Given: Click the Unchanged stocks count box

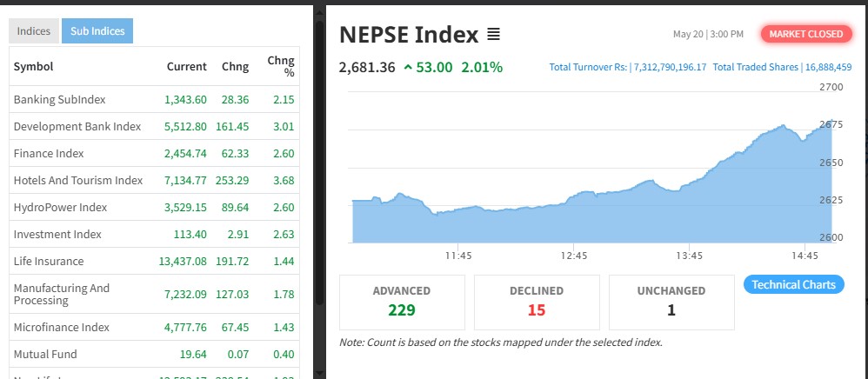Looking at the screenshot, I should point(671,302).
